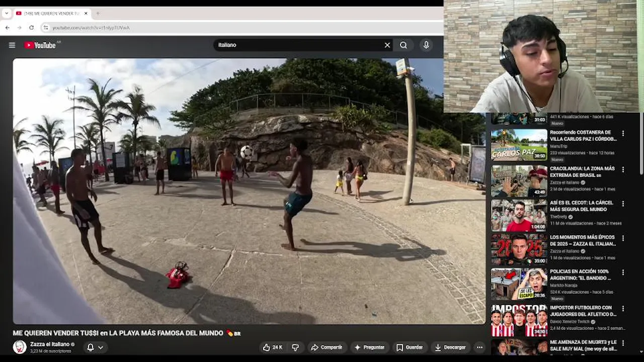Open options menu for CRACOLANDIA video
The height and width of the screenshot is (362, 644).
coord(623,169)
